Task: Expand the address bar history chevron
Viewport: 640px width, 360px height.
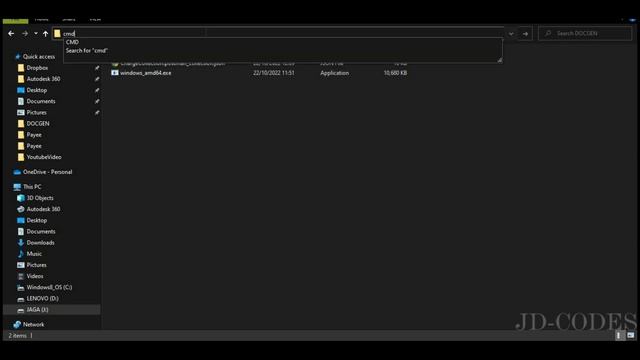Action: 511,33
